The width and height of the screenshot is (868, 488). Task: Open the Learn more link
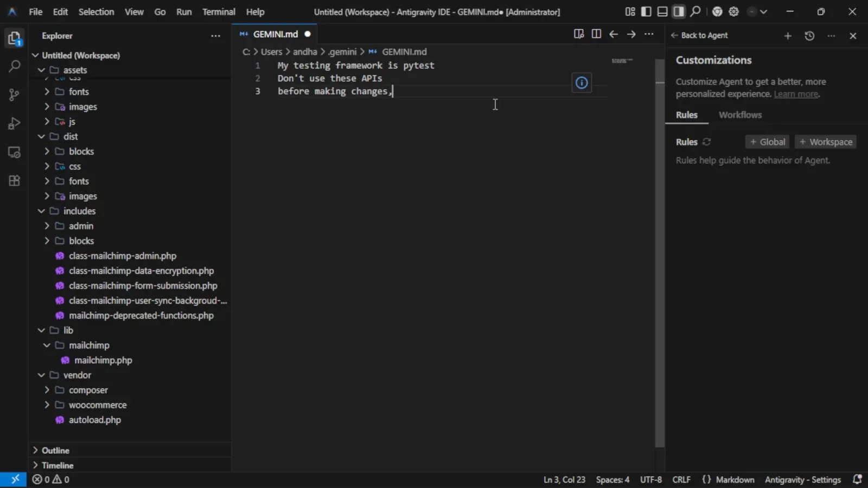[x=796, y=94]
